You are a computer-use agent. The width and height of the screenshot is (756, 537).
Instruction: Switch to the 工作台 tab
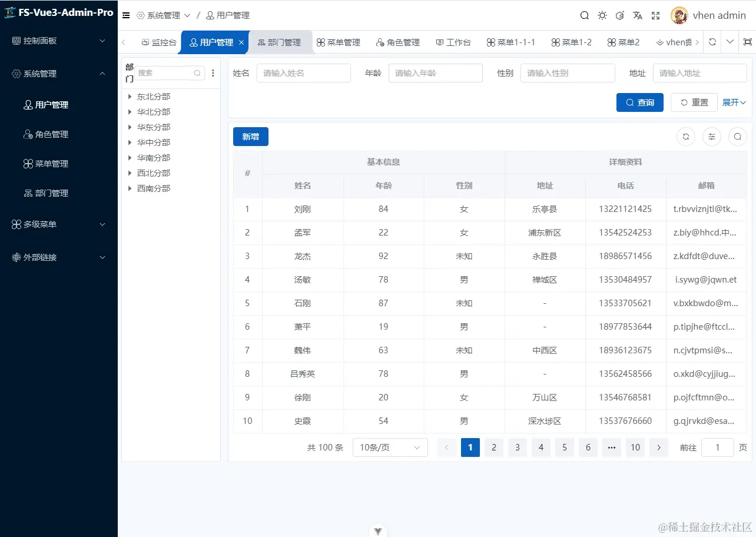point(453,42)
